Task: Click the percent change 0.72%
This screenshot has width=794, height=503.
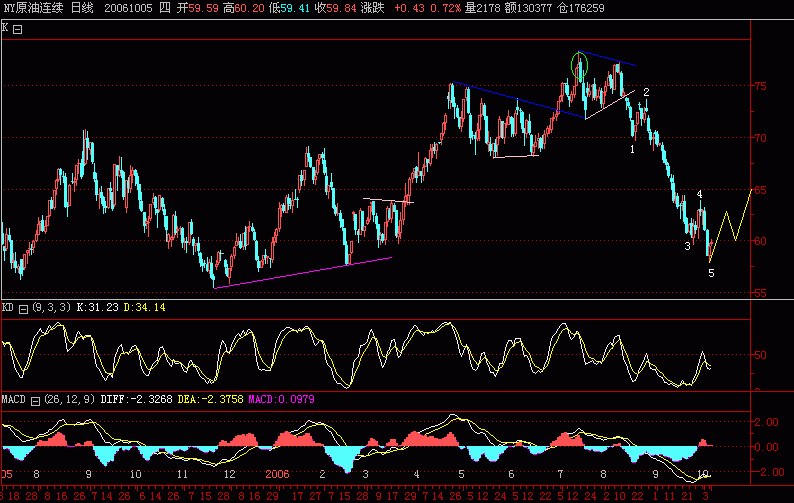Action: tap(446, 8)
